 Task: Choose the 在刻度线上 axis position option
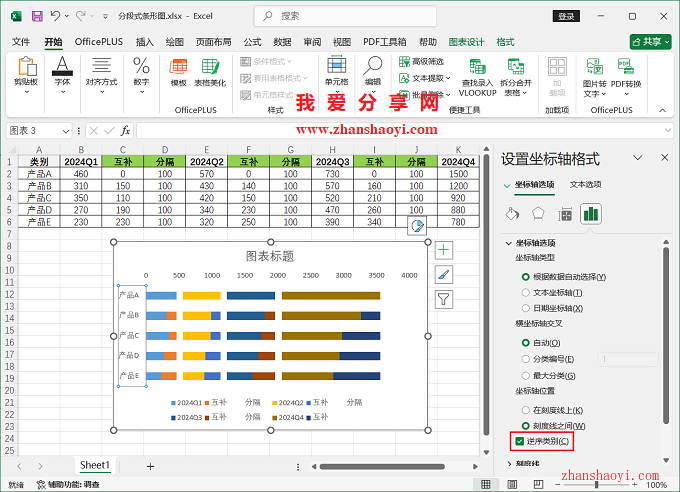[526, 410]
